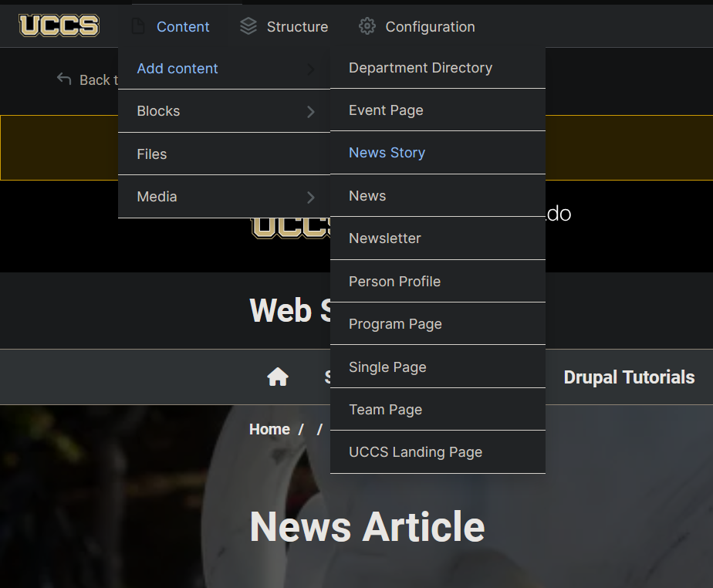Choose News content type
This screenshot has height=588, width=713.
438,195
